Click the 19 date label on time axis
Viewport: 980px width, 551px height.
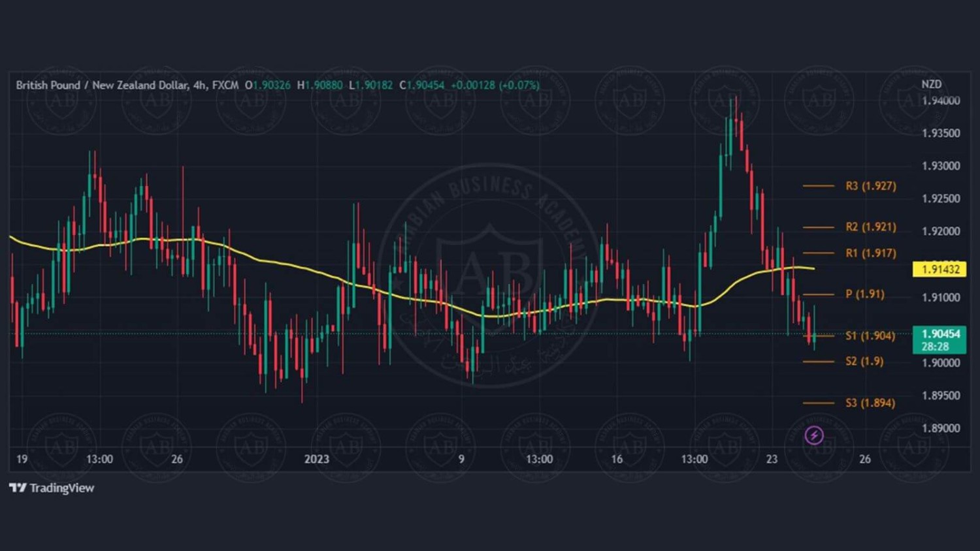(x=22, y=459)
